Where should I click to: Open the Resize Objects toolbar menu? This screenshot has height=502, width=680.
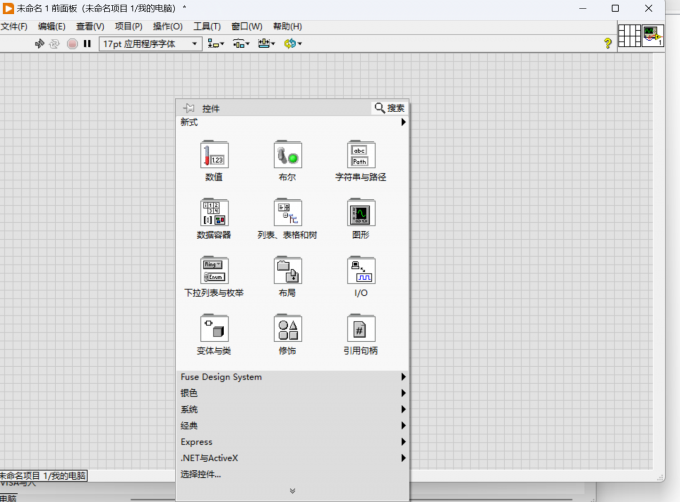[x=266, y=43]
